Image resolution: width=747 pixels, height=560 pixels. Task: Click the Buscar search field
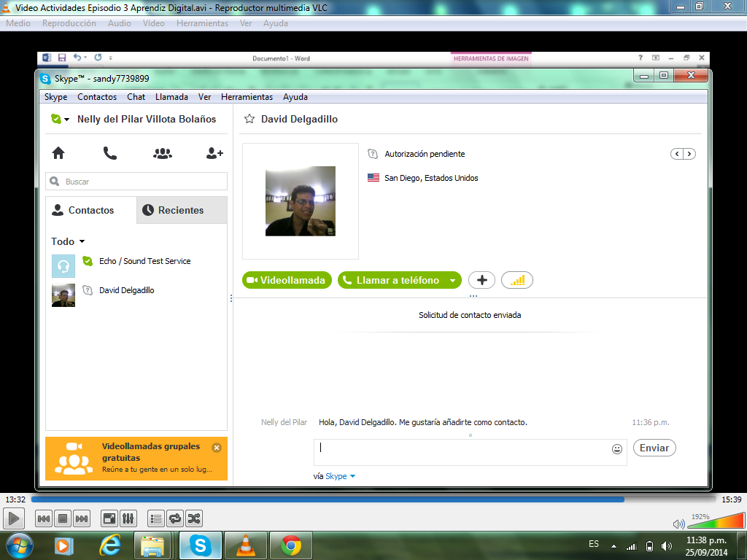tap(136, 182)
